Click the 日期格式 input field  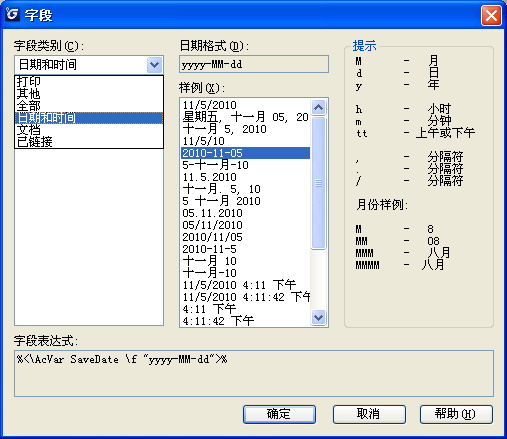pos(254,64)
